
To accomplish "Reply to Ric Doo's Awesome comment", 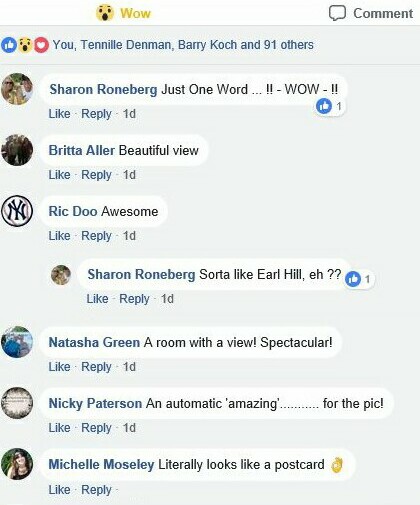I will (96, 236).
